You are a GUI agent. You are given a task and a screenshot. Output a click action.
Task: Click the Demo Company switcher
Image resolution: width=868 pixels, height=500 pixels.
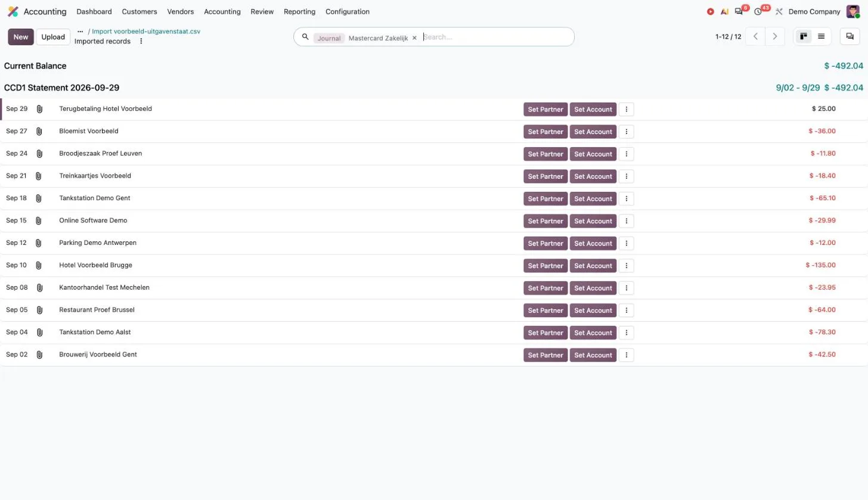pos(814,11)
